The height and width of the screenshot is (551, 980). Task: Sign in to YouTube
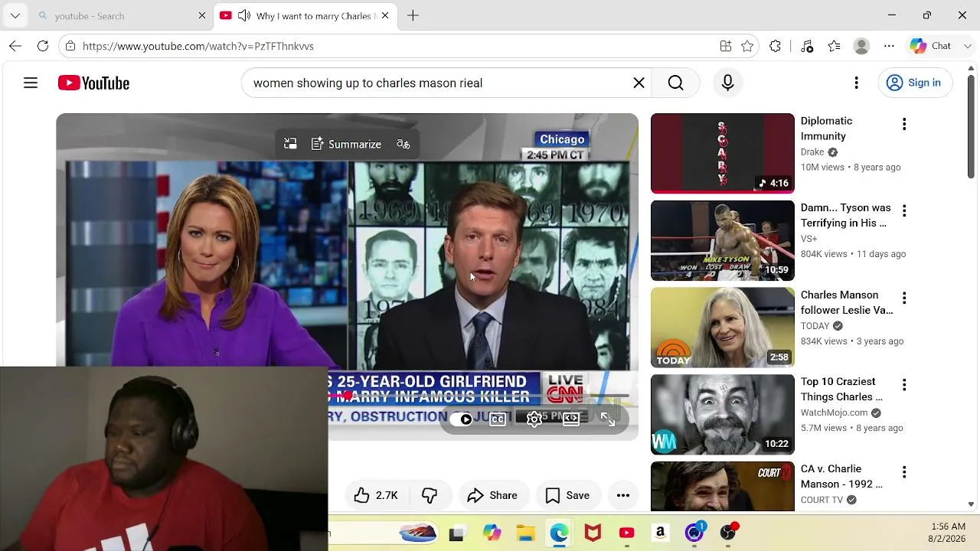(914, 83)
